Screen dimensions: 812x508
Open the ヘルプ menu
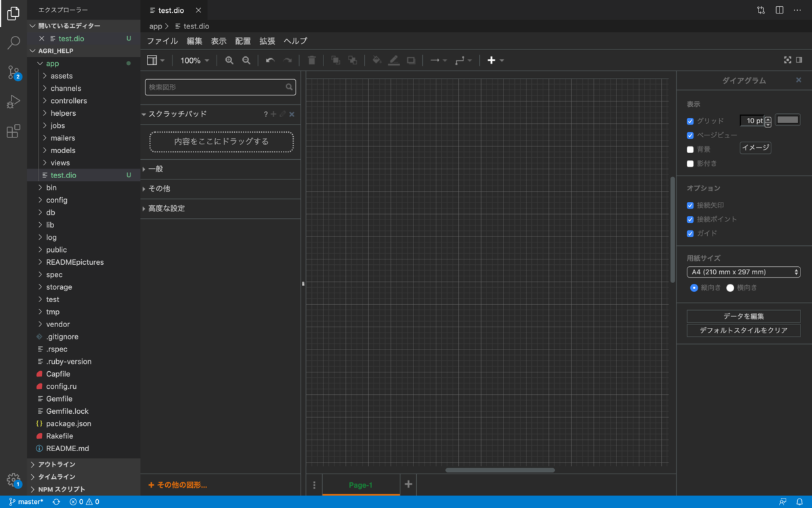tap(295, 41)
